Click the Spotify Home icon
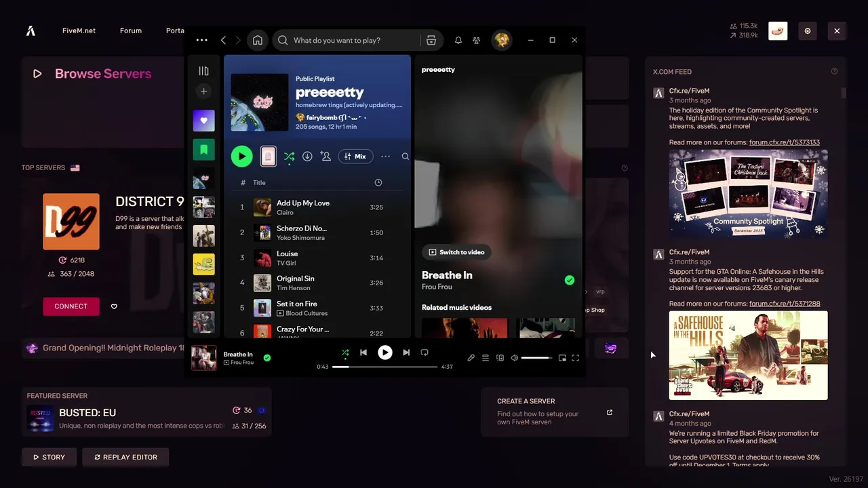 258,40
